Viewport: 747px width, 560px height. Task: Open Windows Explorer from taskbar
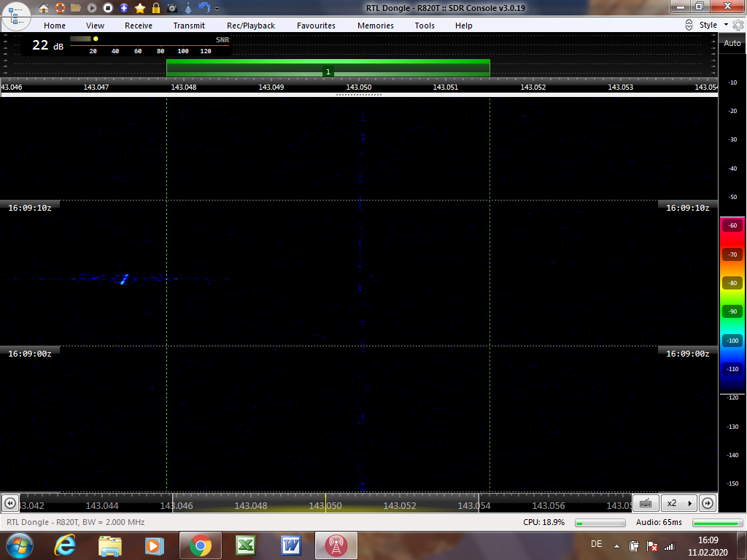[x=110, y=545]
